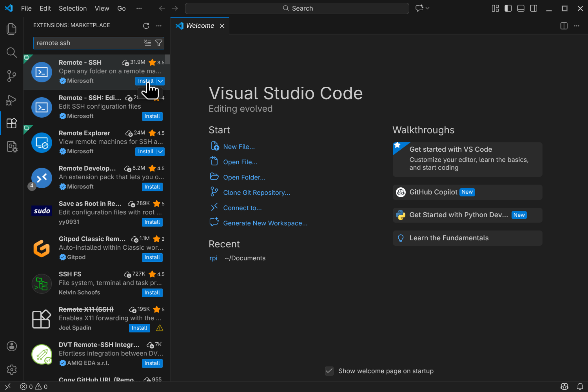The width and height of the screenshot is (588, 392).
Task: Click the Clone Git Repository link
Action: pyautogui.click(x=257, y=193)
